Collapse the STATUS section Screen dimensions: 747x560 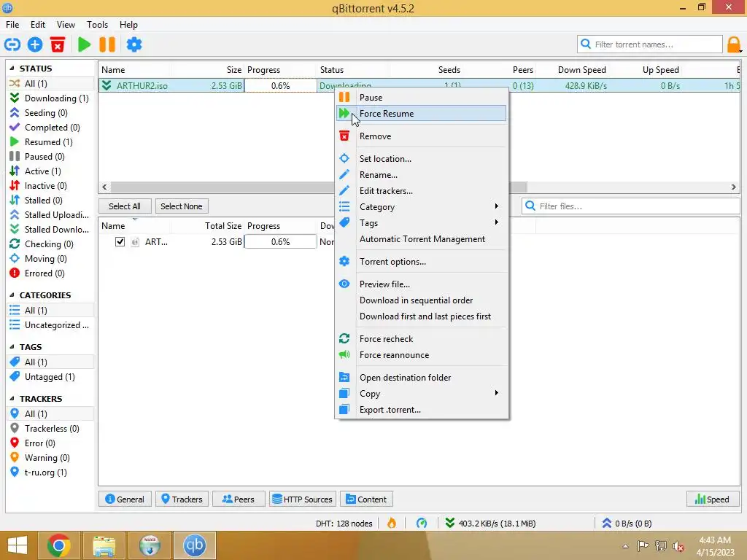pos(12,68)
